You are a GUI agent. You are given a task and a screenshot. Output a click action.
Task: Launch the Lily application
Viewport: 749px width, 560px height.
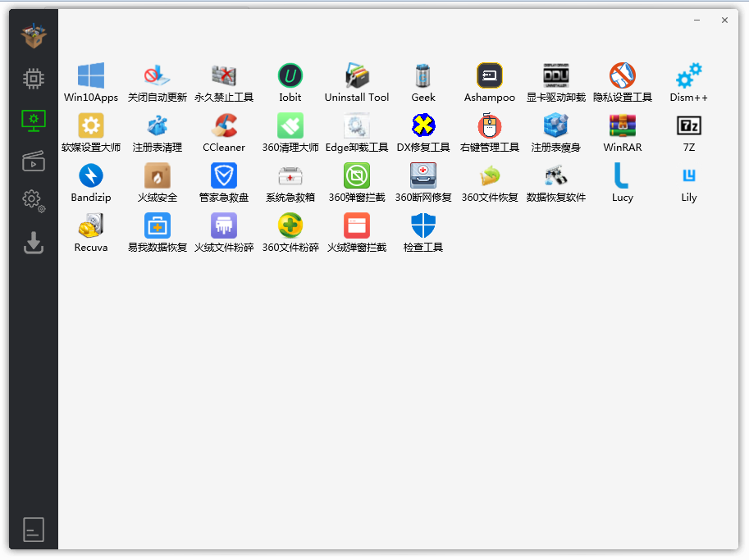click(x=688, y=177)
